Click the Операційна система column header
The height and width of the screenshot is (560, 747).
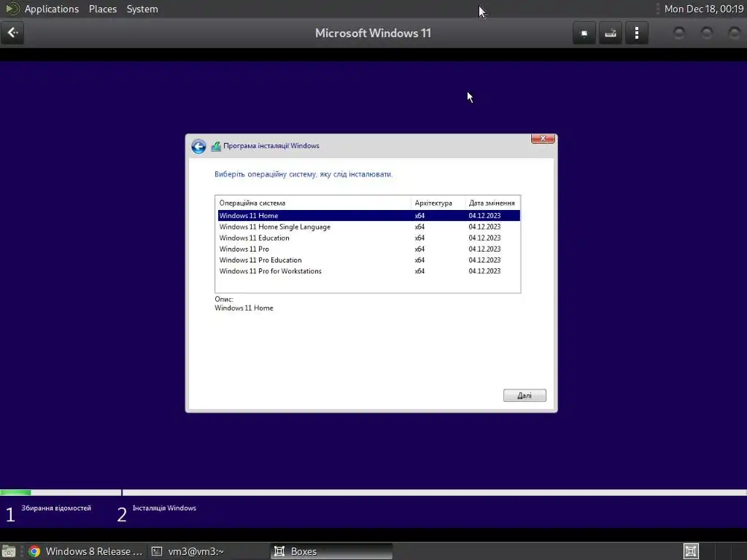click(313, 203)
